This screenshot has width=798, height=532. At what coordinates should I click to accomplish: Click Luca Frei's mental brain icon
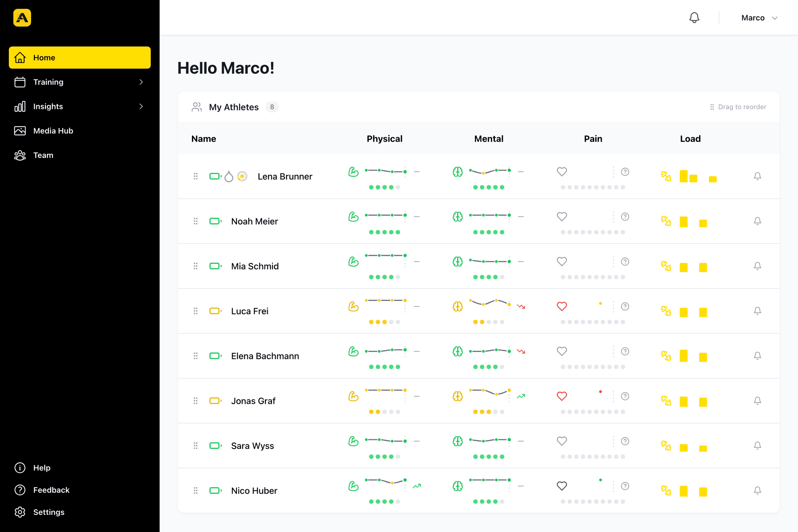pyautogui.click(x=458, y=307)
